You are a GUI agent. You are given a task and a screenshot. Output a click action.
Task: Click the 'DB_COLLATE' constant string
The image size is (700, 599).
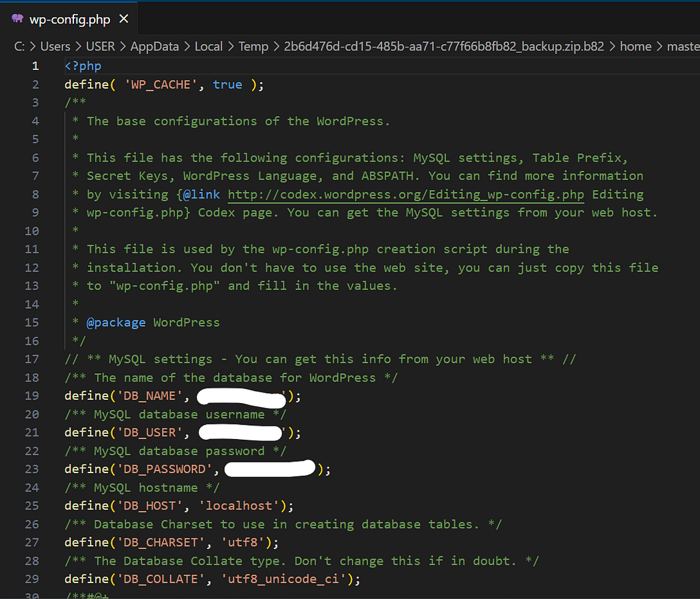[x=161, y=578]
